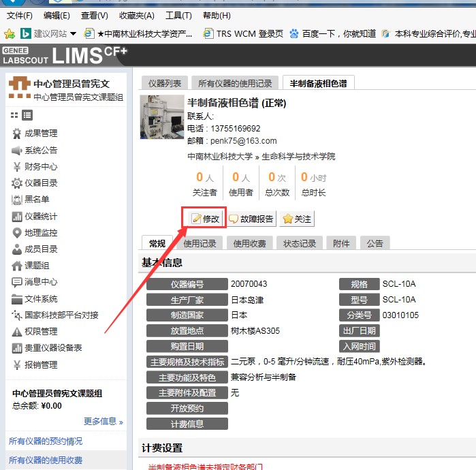Screen dimensions: 476x470
Task: Toggle 关注 star button for instrument
Action: [x=297, y=219]
